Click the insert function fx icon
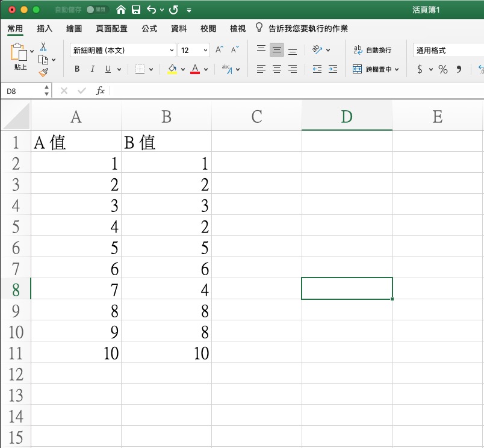The image size is (484, 448). (101, 90)
